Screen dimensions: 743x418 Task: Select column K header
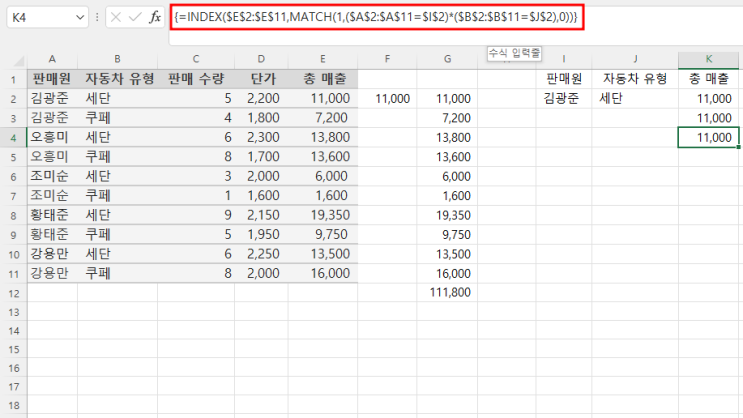pos(708,59)
